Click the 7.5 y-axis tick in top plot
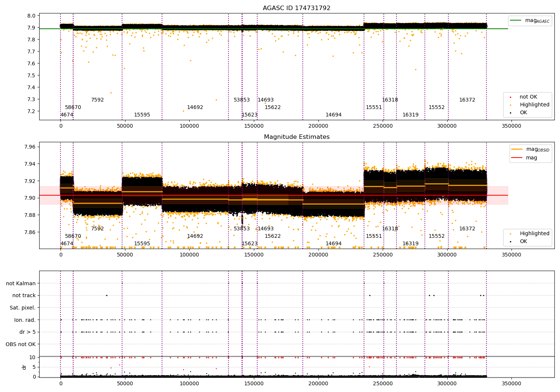The image size is (560, 392). pyautogui.click(x=32, y=75)
